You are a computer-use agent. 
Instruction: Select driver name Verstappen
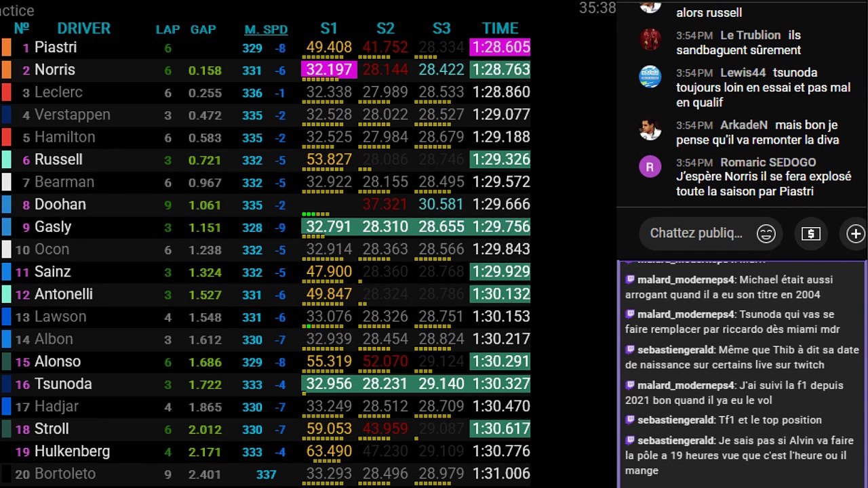[x=73, y=115]
